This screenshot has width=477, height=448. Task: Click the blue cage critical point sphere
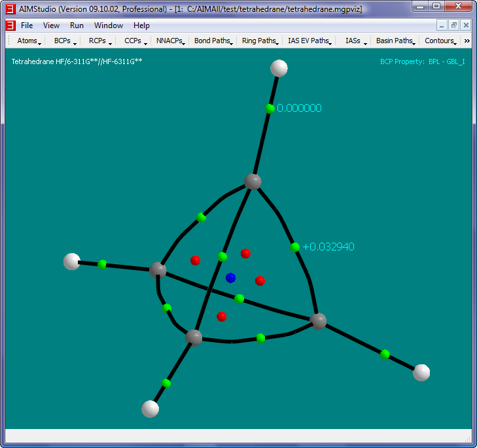(230, 278)
